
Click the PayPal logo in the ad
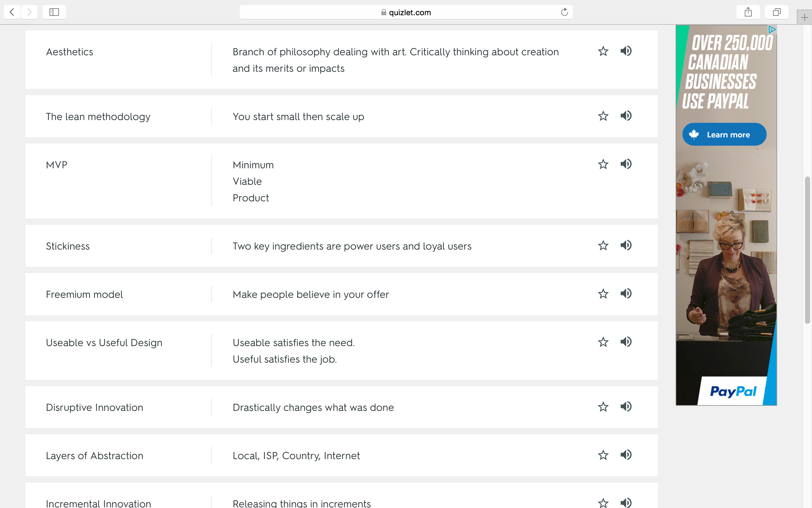pos(733,391)
